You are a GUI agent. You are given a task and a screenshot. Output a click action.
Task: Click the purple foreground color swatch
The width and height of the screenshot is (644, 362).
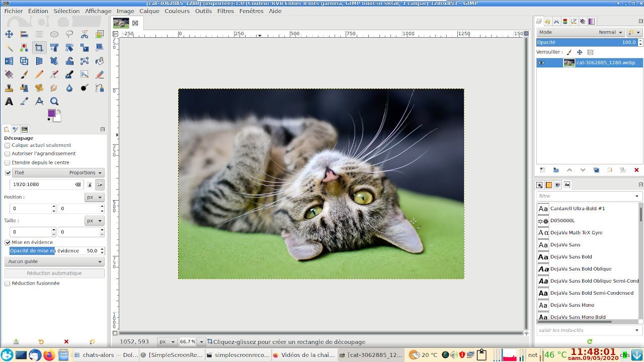pyautogui.click(x=51, y=114)
